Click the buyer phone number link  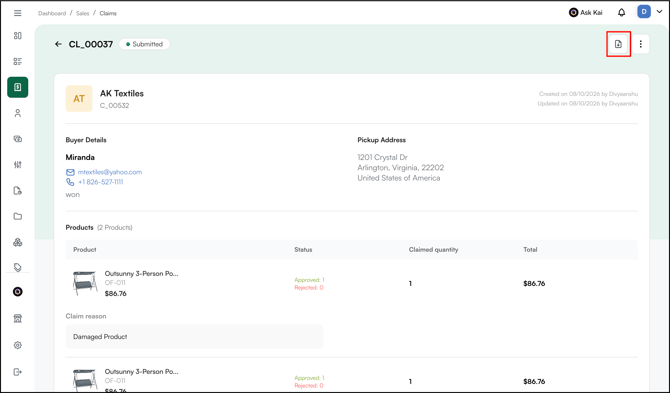tap(100, 182)
